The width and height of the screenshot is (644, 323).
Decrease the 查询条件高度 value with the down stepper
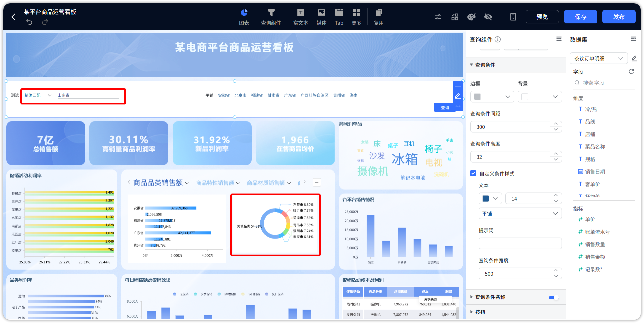[556, 160]
